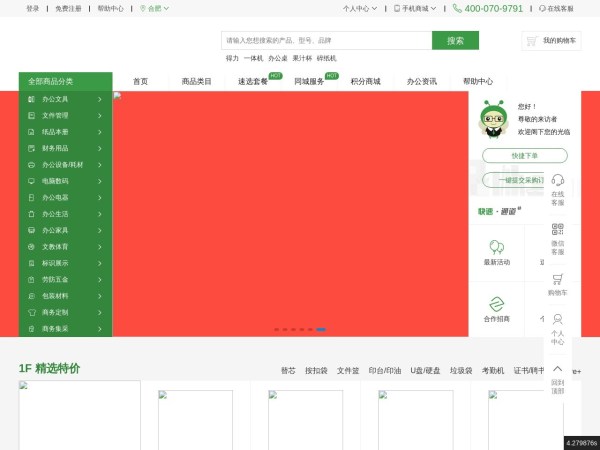Click 替芯 in 精选特价 tags
The width and height of the screenshot is (600, 450).
(x=288, y=371)
